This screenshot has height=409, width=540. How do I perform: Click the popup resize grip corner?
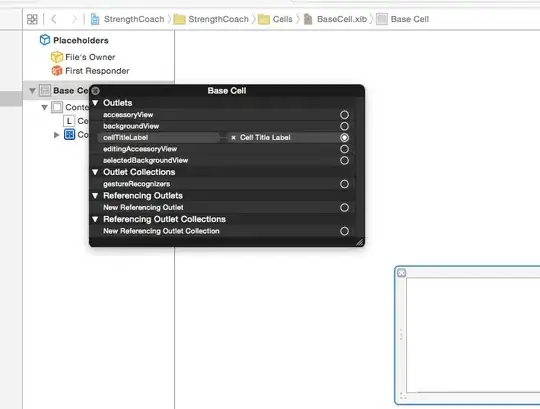tap(359, 242)
